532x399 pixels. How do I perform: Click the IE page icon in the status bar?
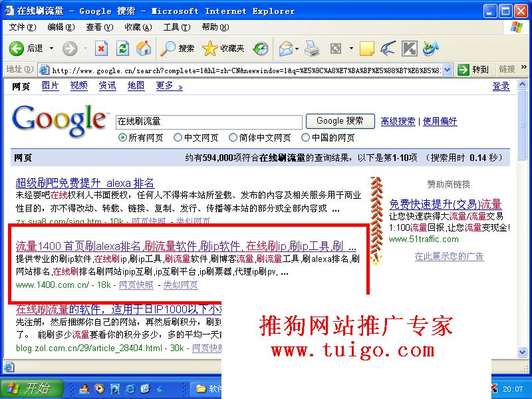[x=9, y=367]
